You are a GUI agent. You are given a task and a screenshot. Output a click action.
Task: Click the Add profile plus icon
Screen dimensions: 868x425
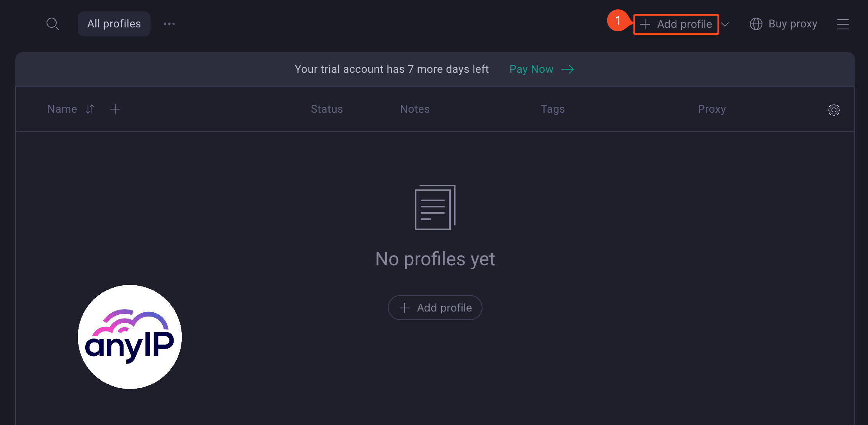[x=644, y=24]
